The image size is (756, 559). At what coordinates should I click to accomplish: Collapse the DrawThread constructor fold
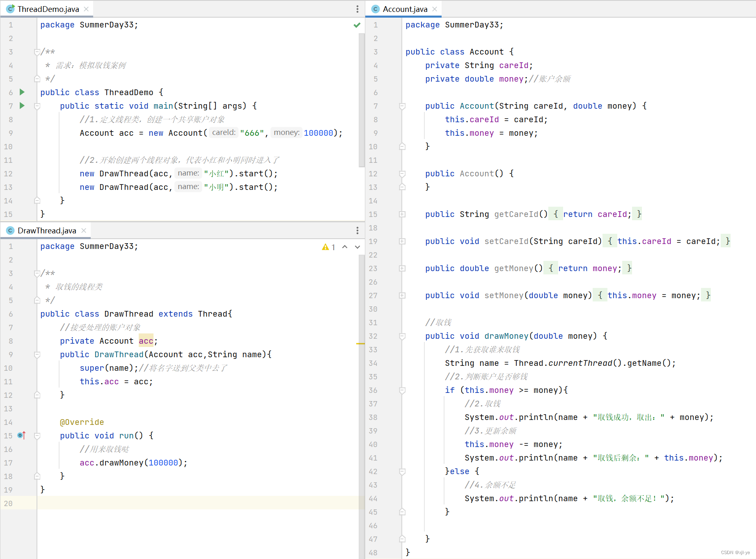[37, 355]
